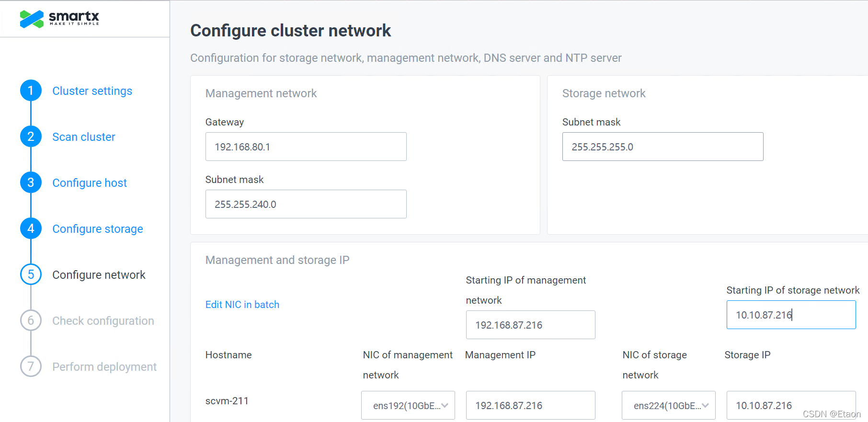This screenshot has width=868, height=422.
Task: Click the Gateway field label
Action: [x=225, y=122]
